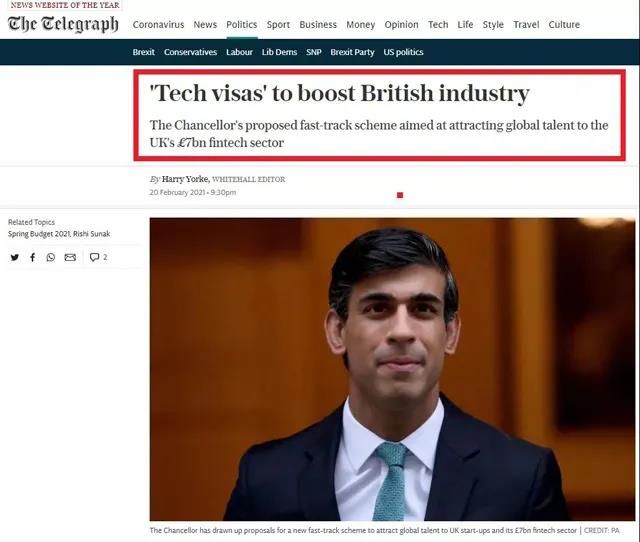
Task: Choose the Brexit politics subcategory
Action: pos(144,52)
